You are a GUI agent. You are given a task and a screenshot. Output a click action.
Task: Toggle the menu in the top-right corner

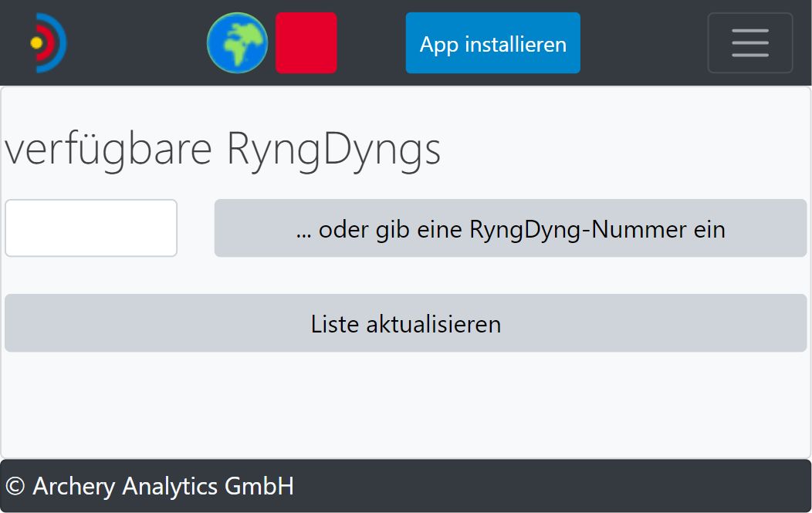pyautogui.click(x=749, y=43)
